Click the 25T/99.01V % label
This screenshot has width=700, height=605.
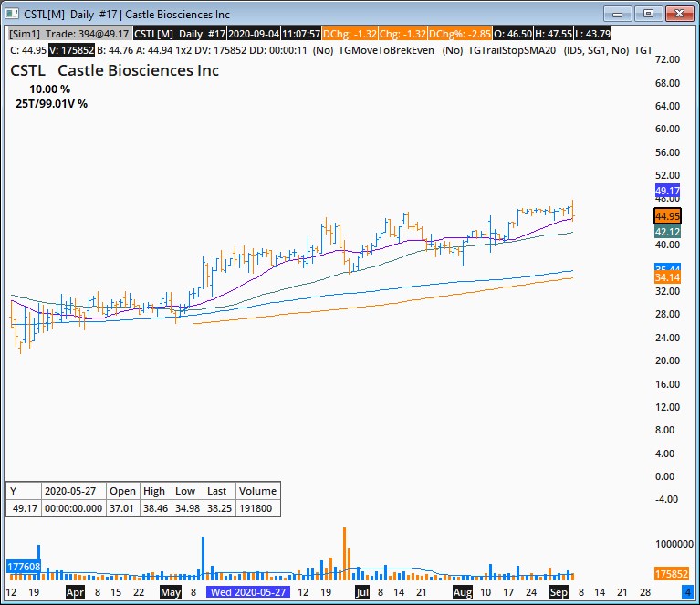pos(51,104)
